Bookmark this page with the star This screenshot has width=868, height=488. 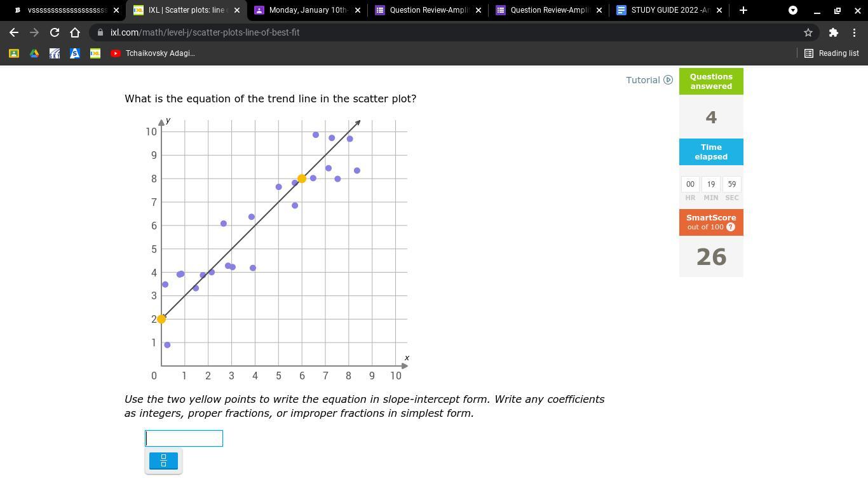pos(808,32)
